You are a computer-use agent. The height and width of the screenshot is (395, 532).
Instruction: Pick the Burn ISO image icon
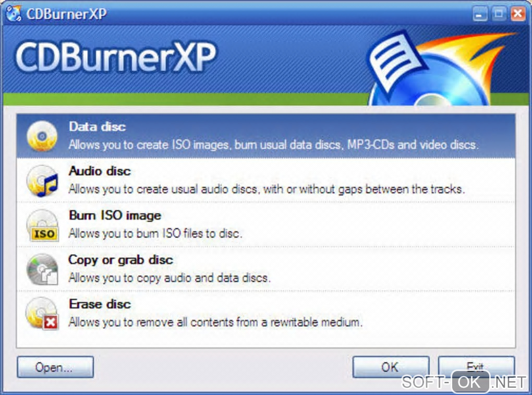pos(43,225)
